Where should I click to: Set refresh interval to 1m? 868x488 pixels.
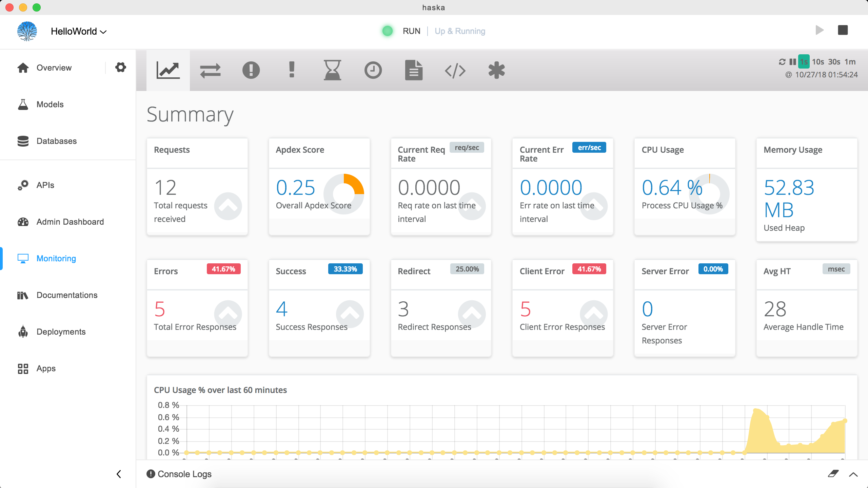tap(850, 62)
